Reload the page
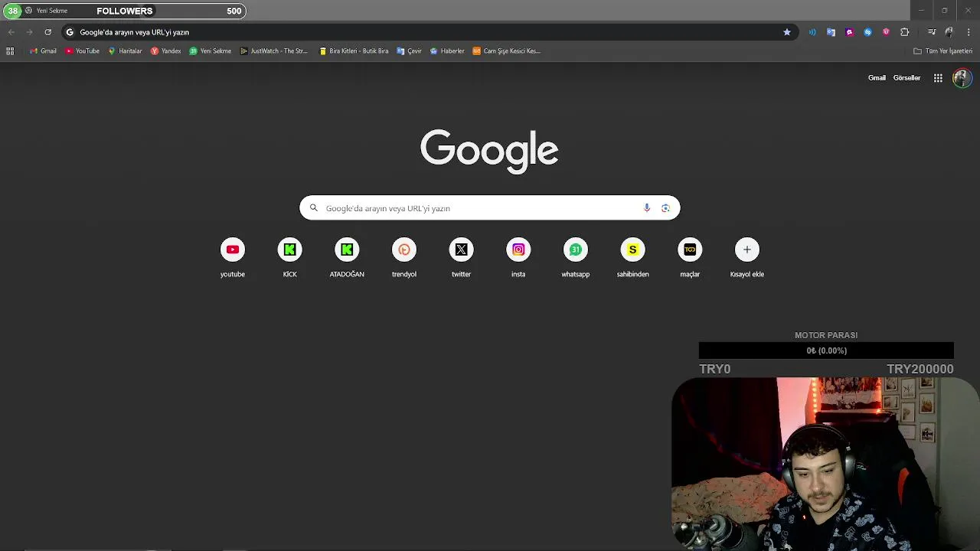The image size is (980, 551). coord(47,32)
